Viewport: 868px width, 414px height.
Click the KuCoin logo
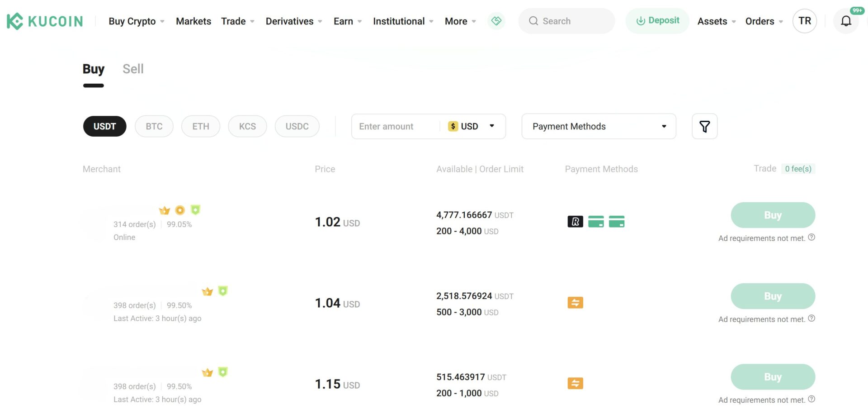(x=45, y=21)
